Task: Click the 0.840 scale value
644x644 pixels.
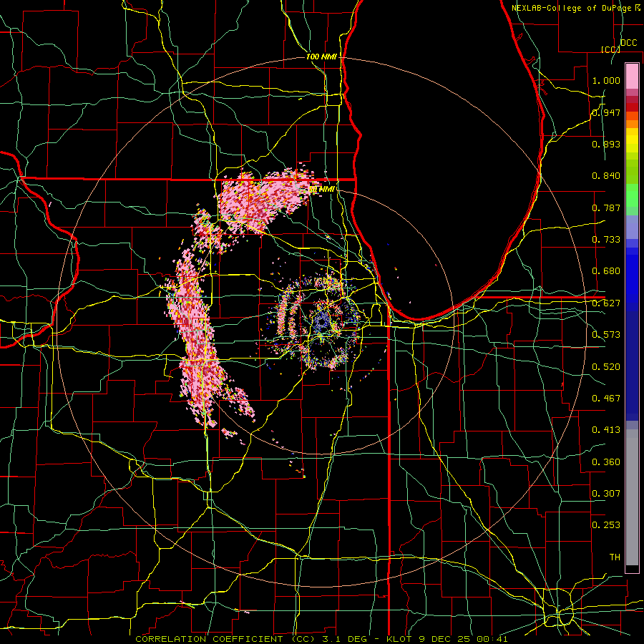Action: [606, 176]
